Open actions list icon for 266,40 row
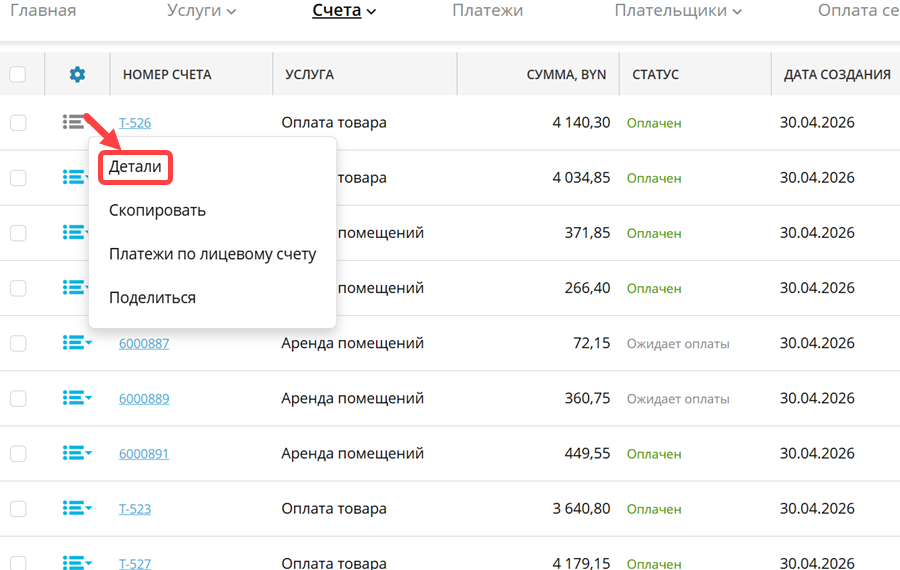This screenshot has height=570, width=900. (x=77, y=287)
